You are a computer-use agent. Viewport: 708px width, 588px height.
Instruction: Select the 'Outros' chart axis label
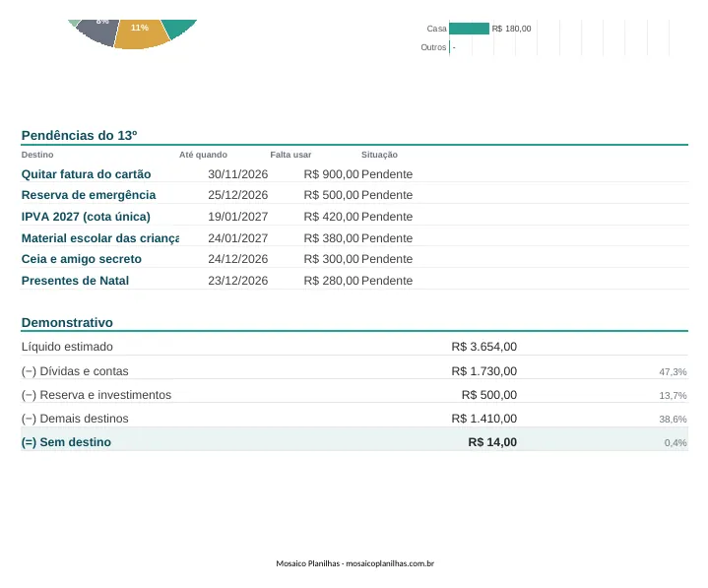click(x=433, y=47)
